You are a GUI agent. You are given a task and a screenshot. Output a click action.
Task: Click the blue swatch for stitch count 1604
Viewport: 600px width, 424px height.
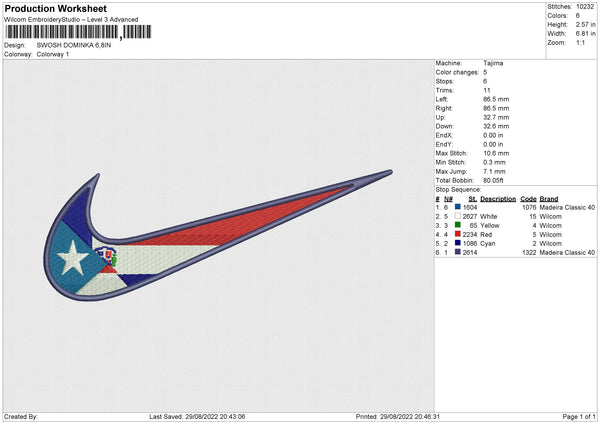[x=458, y=207]
